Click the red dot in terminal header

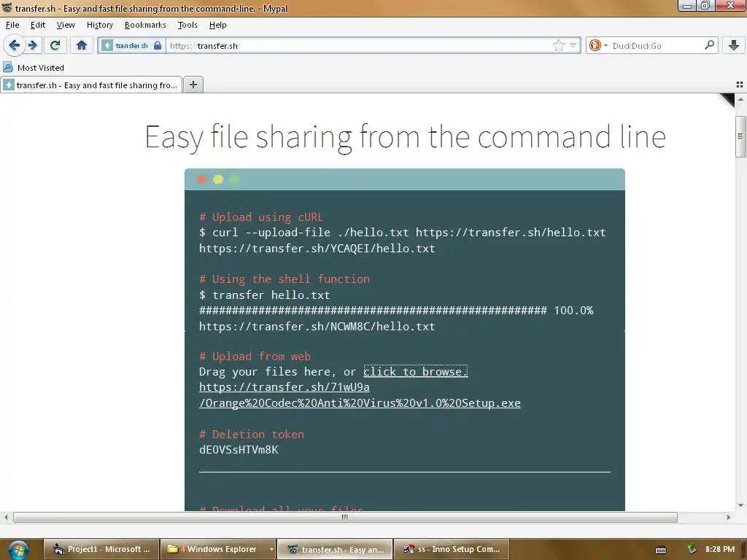(202, 179)
